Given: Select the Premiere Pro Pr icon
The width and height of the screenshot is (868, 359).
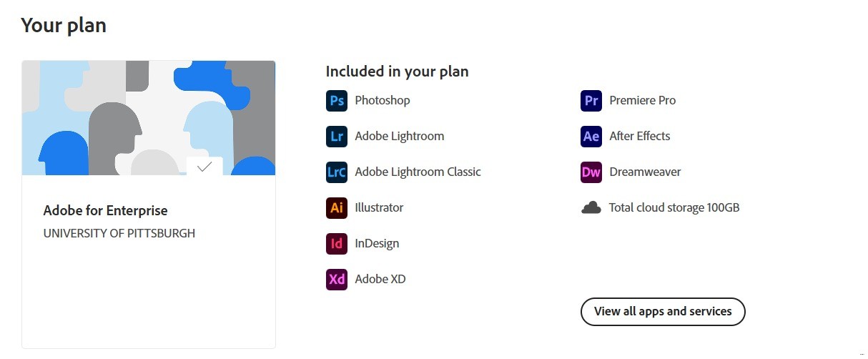Looking at the screenshot, I should pos(591,101).
